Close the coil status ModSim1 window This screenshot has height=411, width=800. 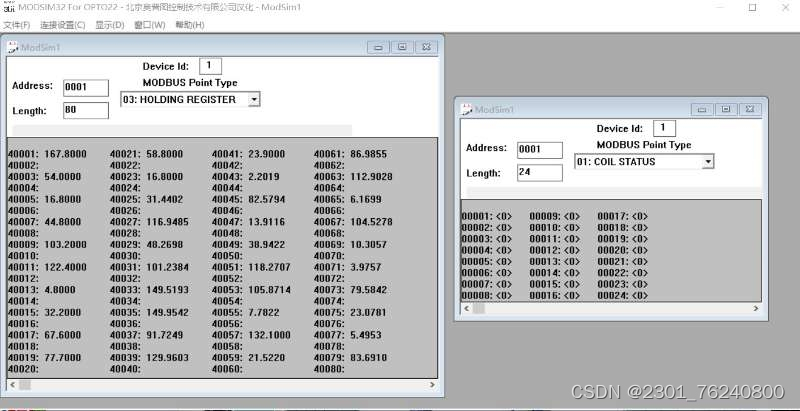749,109
